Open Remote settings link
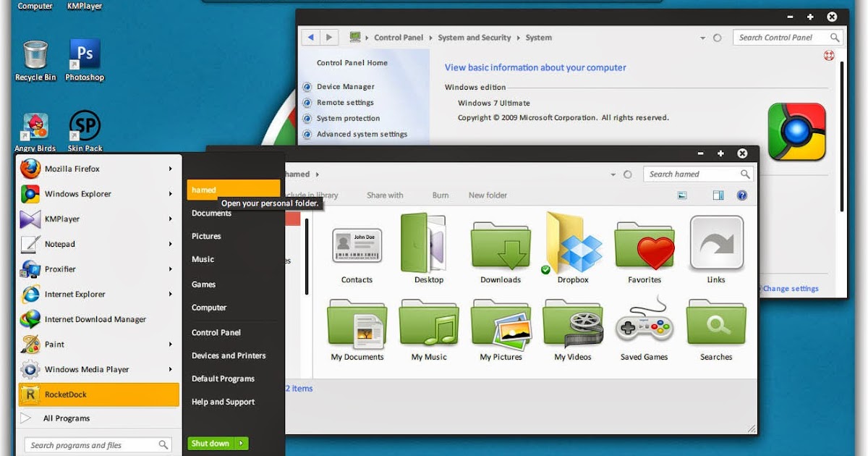This screenshot has width=868, height=456. [x=345, y=103]
